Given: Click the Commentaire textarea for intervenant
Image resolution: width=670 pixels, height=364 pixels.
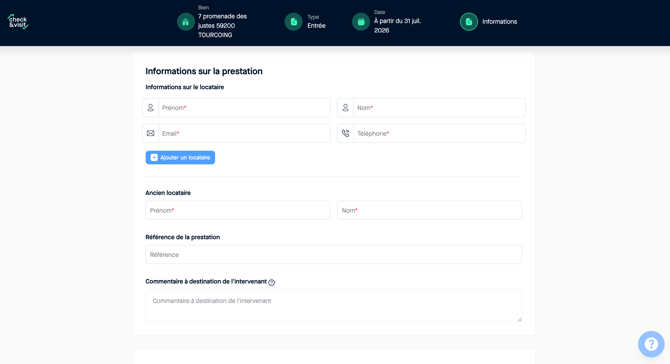Looking at the screenshot, I should [x=334, y=305].
